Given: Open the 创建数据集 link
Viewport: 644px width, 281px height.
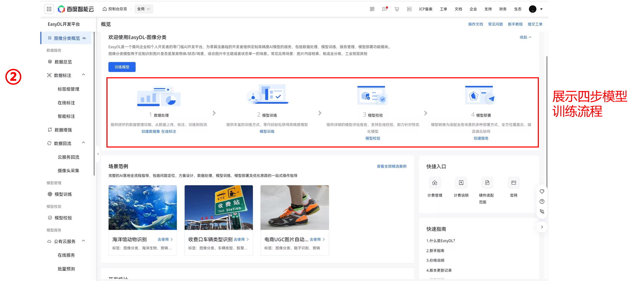Looking at the screenshot, I should tap(150, 132).
